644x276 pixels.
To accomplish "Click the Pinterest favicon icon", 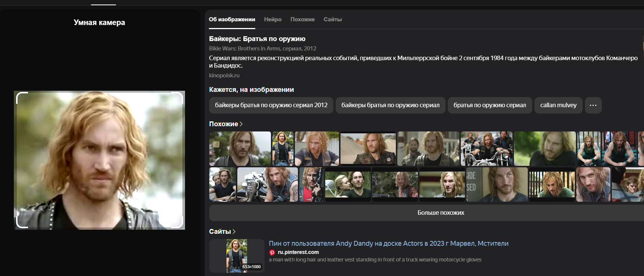I will click(x=272, y=252).
